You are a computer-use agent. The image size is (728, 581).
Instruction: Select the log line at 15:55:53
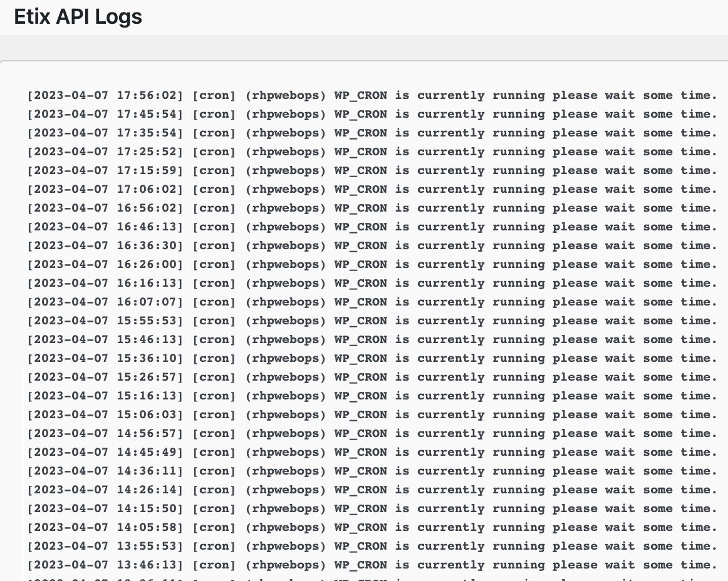tap(372, 321)
